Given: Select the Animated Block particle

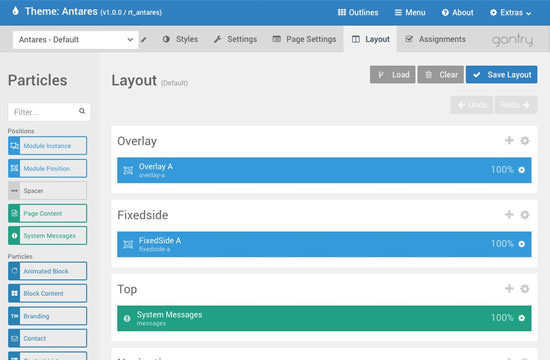Looking at the screenshot, I should [x=47, y=271].
